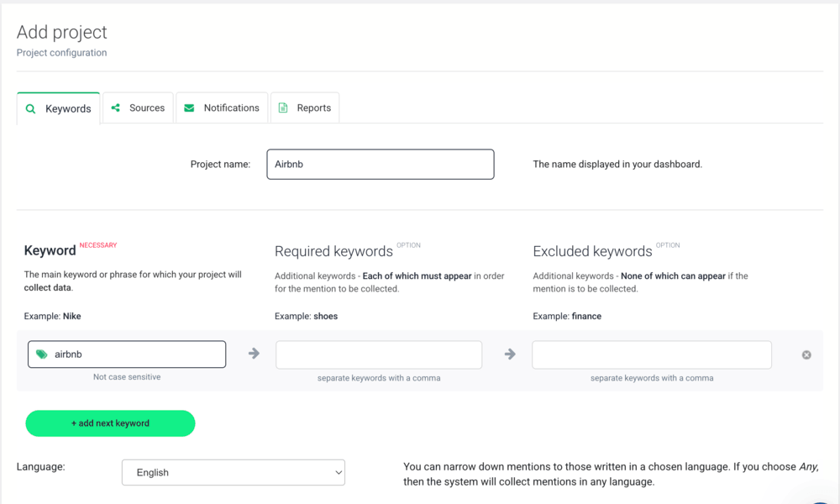Switch to the Sources tab

click(139, 108)
